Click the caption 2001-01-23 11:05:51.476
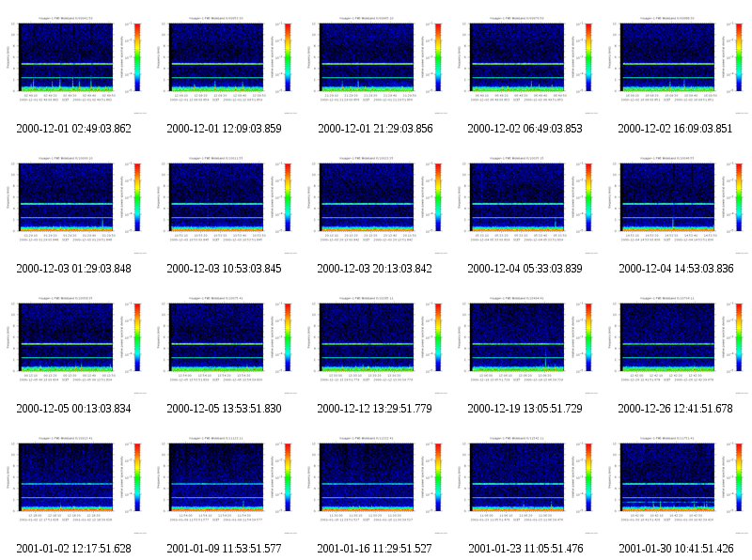This screenshot has height=560, width=752. [x=525, y=549]
